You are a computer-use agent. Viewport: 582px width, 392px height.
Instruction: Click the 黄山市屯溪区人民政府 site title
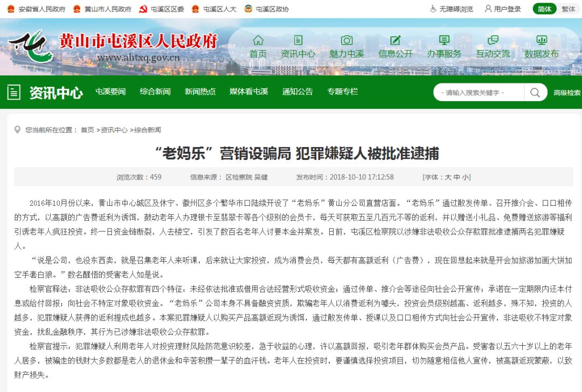coord(138,41)
